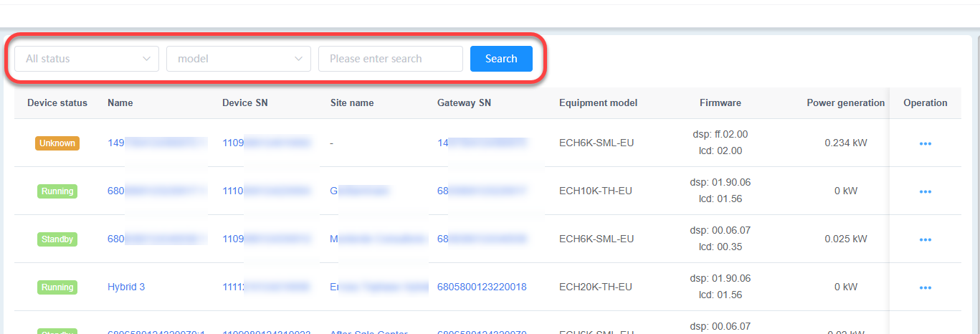
Task: Click the Running badge in ECH10K-TH-EU row
Action: pyautogui.click(x=57, y=191)
